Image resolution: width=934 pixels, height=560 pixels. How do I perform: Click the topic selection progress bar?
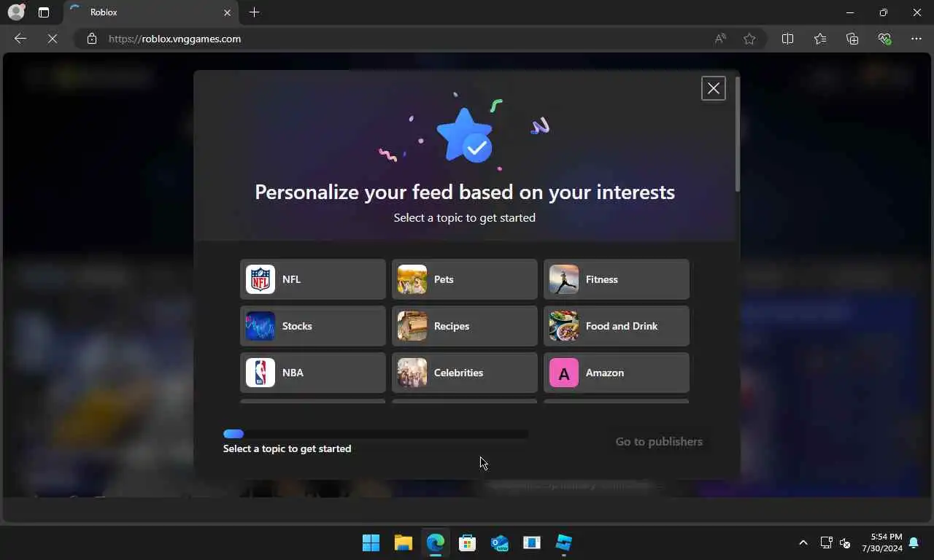point(376,434)
